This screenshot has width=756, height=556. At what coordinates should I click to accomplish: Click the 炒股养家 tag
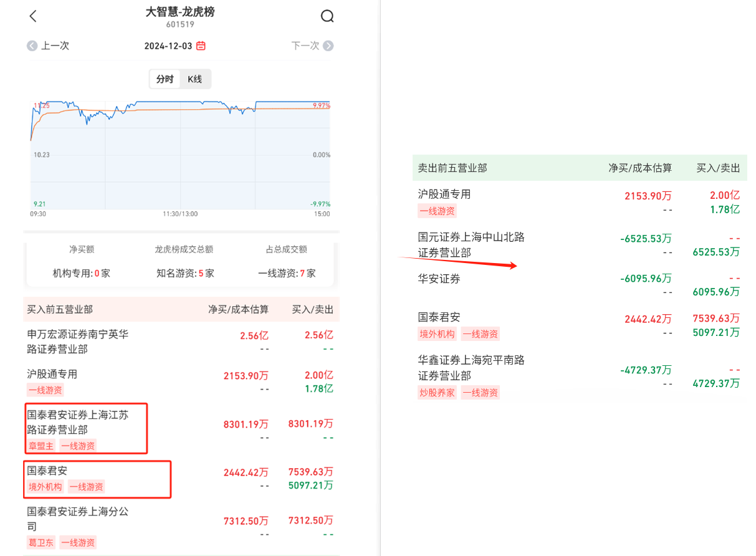click(437, 392)
